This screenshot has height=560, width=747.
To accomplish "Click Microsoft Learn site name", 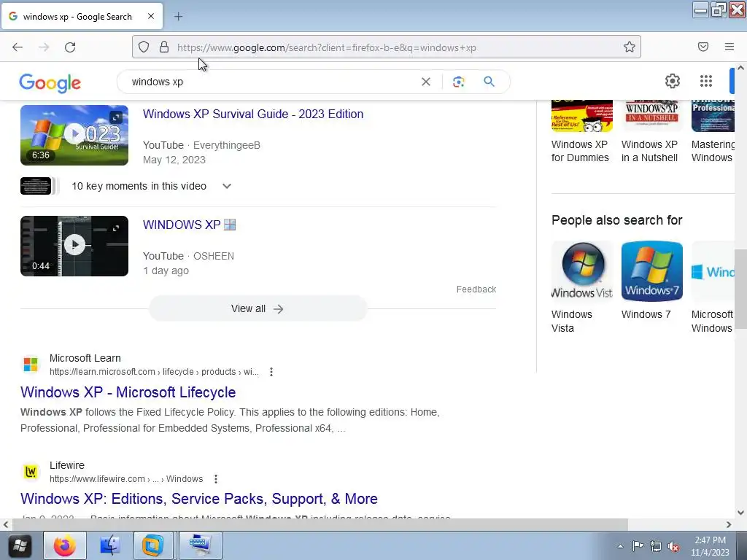I will [x=85, y=358].
